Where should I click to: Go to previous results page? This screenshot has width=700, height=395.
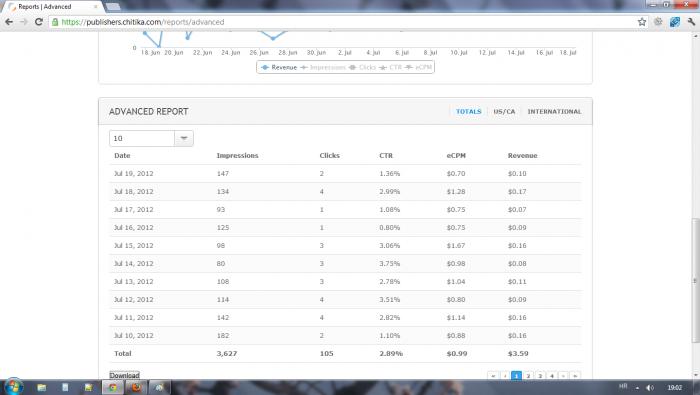click(505, 376)
